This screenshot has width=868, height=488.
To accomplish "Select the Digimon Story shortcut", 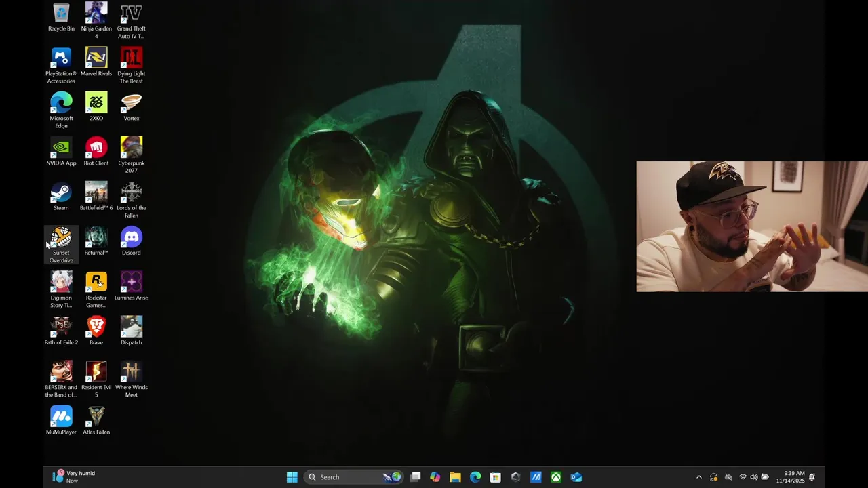I will point(61,289).
